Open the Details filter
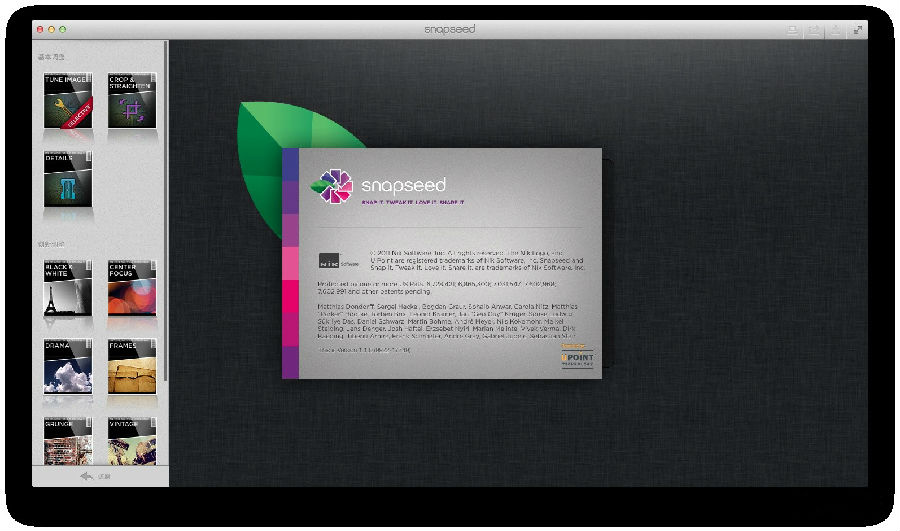This screenshot has width=900, height=531. pyautogui.click(x=69, y=182)
